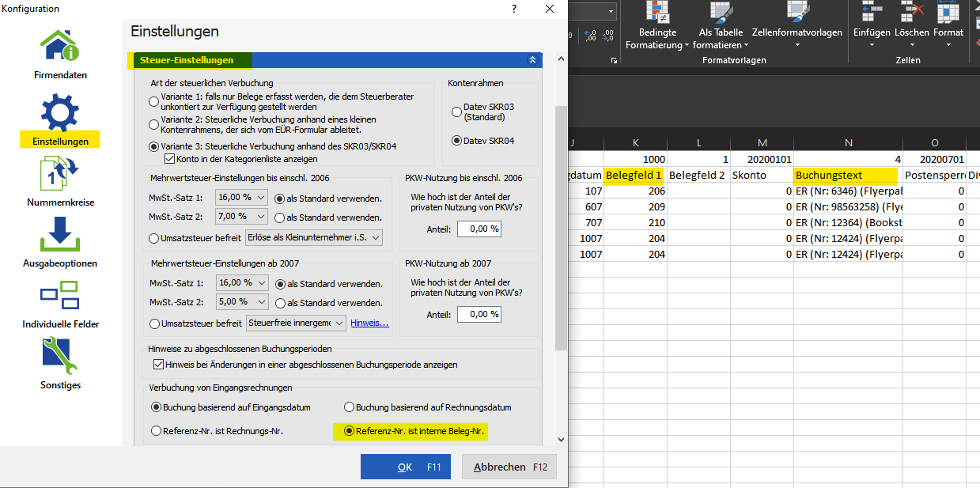
Task: Click the Hinweis... link
Action: pyautogui.click(x=369, y=323)
